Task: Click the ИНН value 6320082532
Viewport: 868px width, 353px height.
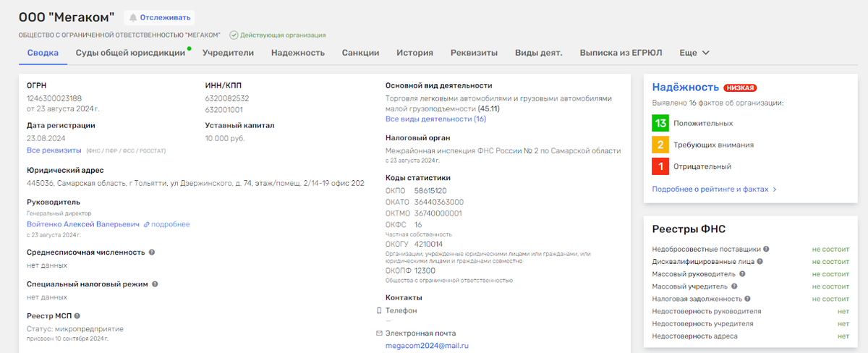Action: [227, 98]
